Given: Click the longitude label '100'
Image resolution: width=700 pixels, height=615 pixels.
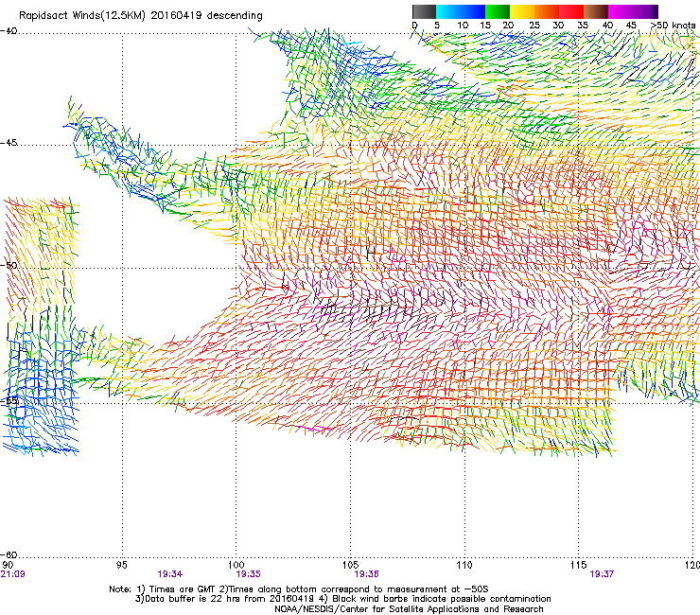Looking at the screenshot, I should pyautogui.click(x=236, y=565).
